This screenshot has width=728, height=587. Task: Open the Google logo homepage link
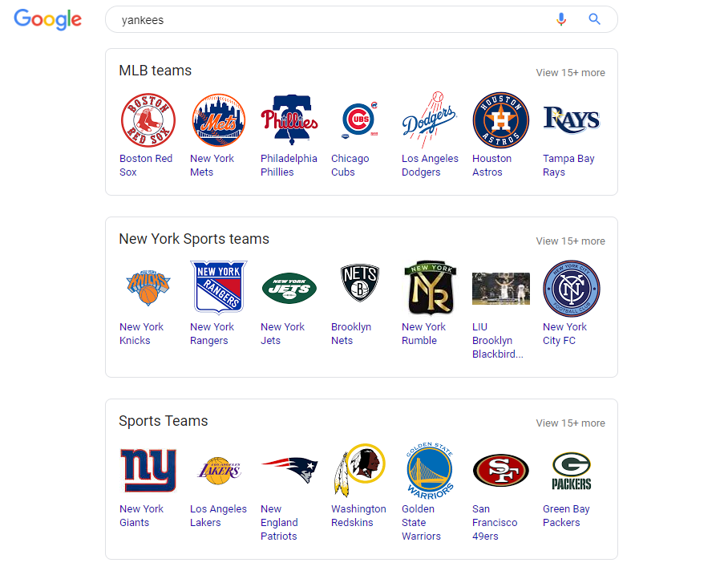pyautogui.click(x=48, y=19)
